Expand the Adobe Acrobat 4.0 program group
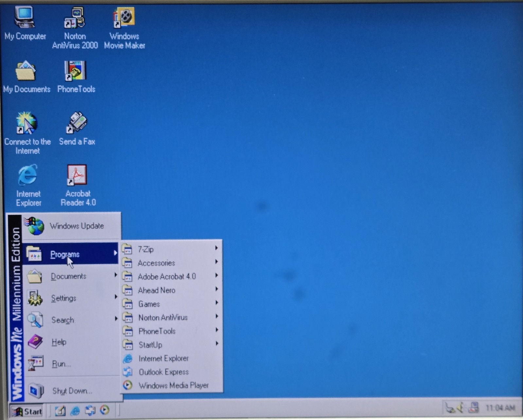This screenshot has width=523, height=420. pyautogui.click(x=171, y=276)
